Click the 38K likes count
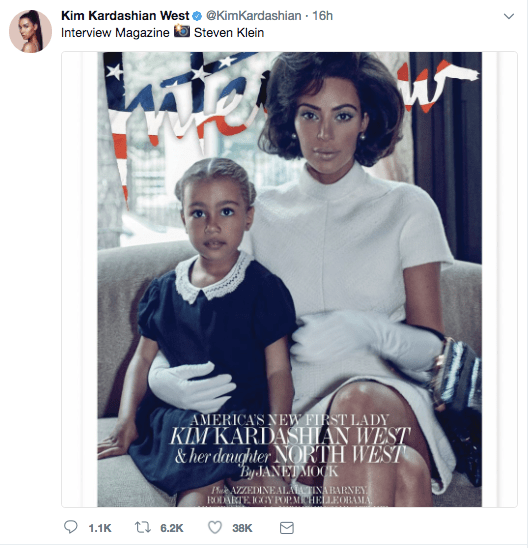Screen dimensions: 528x548 pos(242,528)
